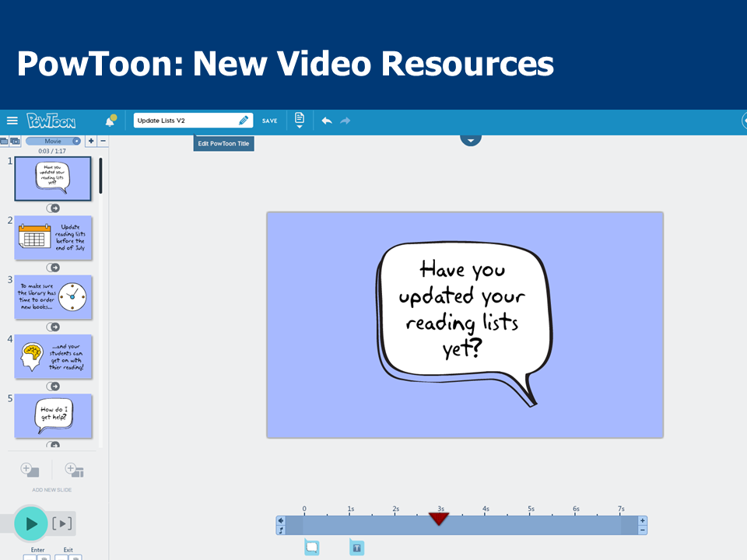The height and width of the screenshot is (560, 747).
Task: Toggle the transition switch below slide 2
Action: pos(53,268)
